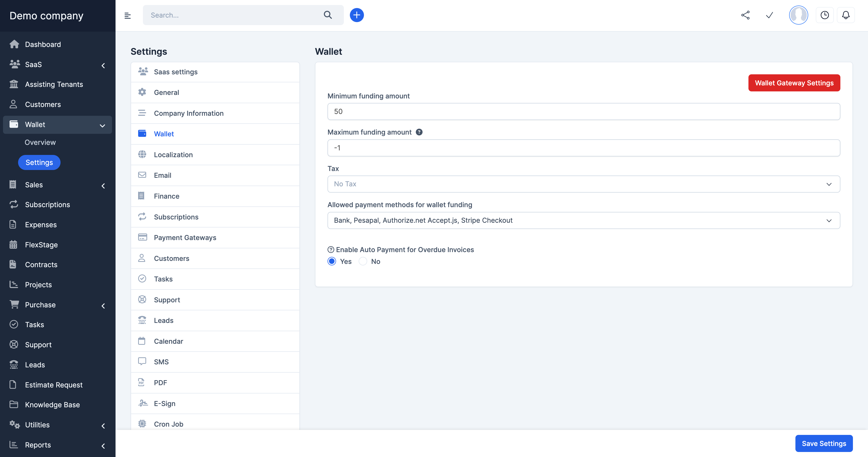The height and width of the screenshot is (457, 868).
Task: Open the Payment Gateways settings section
Action: tap(185, 238)
